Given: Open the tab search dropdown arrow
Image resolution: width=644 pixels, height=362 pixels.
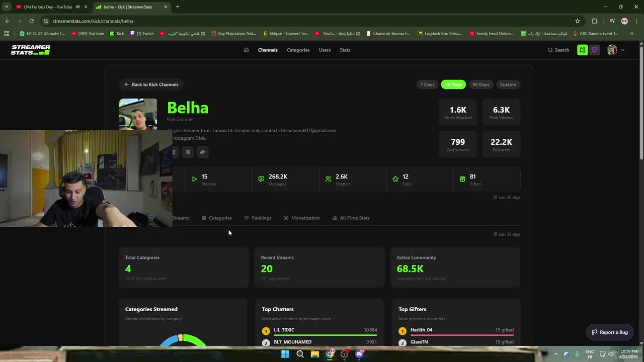Looking at the screenshot, I should (x=7, y=7).
